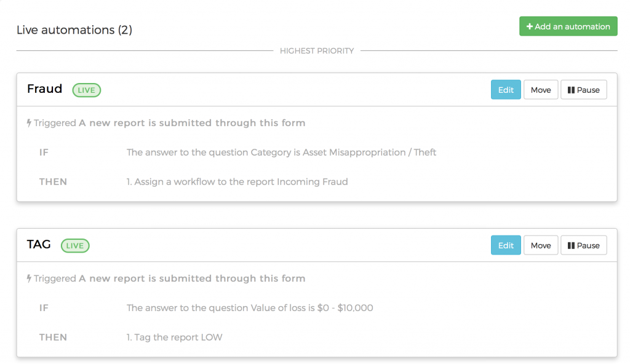Click the lightning trigger icon on Fraud automation
630x364 pixels.
tap(28, 122)
